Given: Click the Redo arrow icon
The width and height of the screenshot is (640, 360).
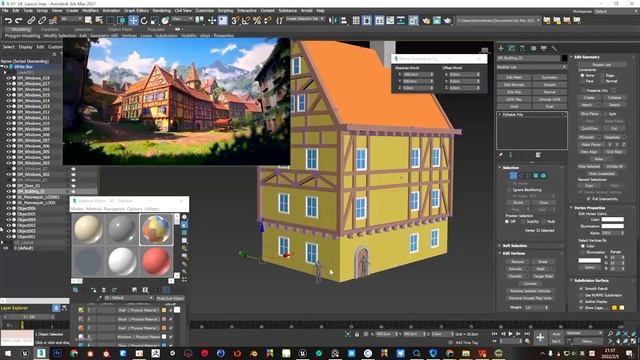Looking at the screenshot, I should [19, 20].
